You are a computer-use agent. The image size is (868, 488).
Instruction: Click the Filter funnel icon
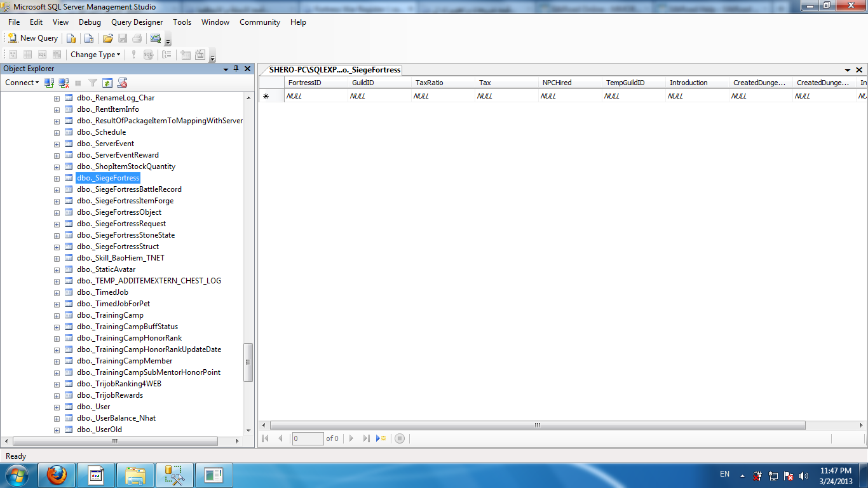(93, 83)
